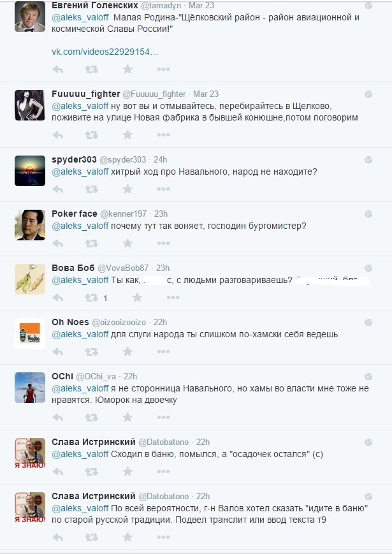This screenshot has height=554, width=392.
Task: Click globe icon on Fuuuuu_fighter tweet
Action: click(368, 94)
